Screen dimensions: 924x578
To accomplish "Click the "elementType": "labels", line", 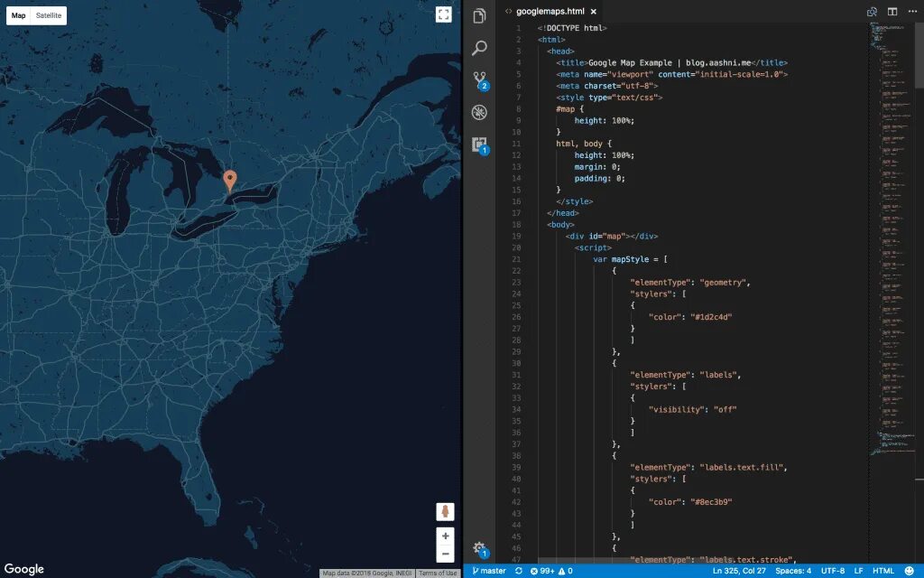I will (x=686, y=375).
